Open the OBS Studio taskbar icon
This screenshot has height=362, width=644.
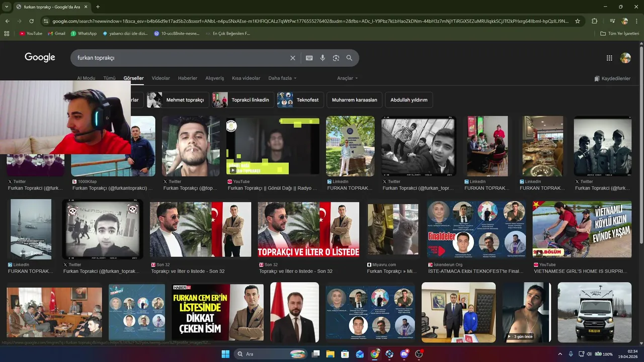pos(419,354)
